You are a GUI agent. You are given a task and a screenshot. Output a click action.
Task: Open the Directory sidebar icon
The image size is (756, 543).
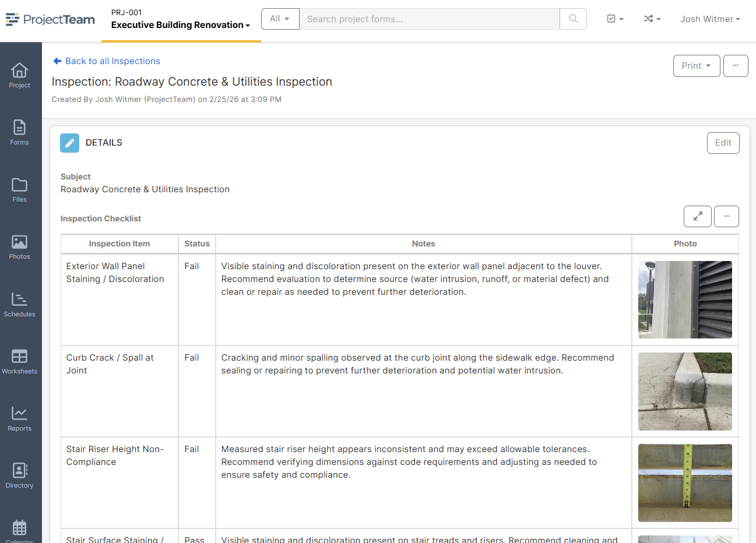point(19,475)
